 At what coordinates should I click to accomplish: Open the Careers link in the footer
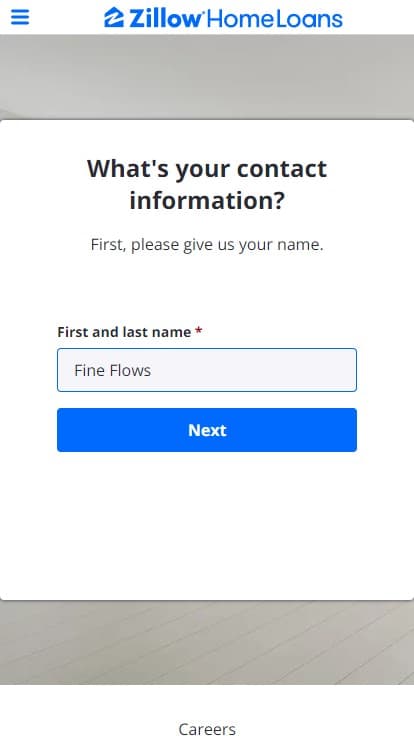tap(207, 729)
